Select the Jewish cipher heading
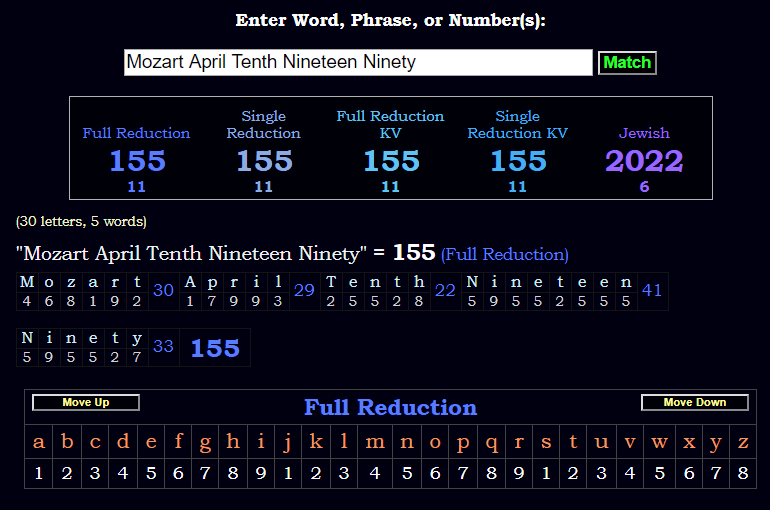 click(x=644, y=133)
